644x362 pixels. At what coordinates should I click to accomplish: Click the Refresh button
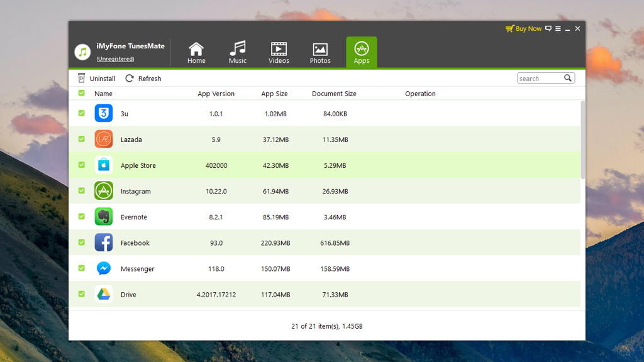[143, 79]
